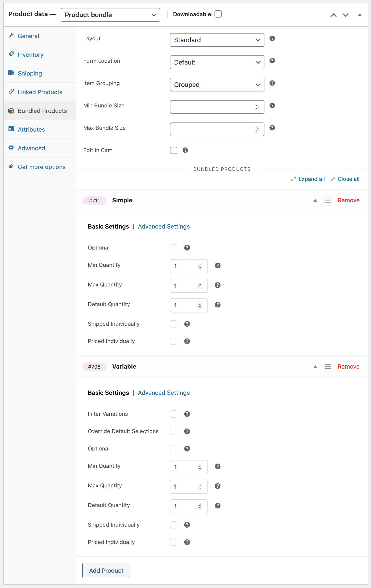Viewport: 371px width, 588px height.
Task: Switch to Linked Products tab
Action: (40, 92)
